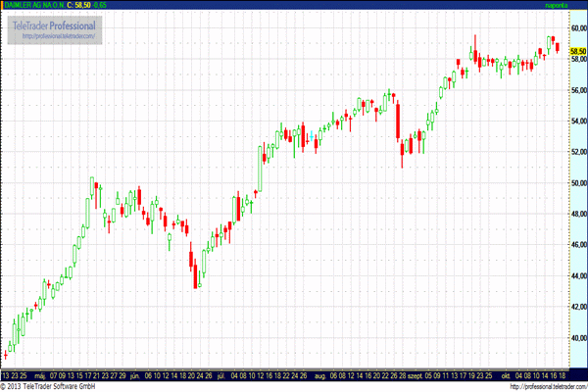Select the 44,00 level on price axis
Screen dimensions: 588x392
(x=576, y=276)
